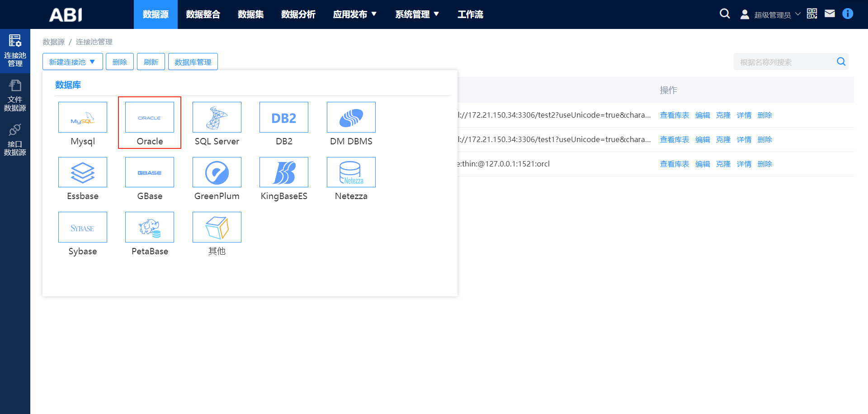The height and width of the screenshot is (414, 868).
Task: Click 查看库表 for the orcl connection
Action: point(675,164)
